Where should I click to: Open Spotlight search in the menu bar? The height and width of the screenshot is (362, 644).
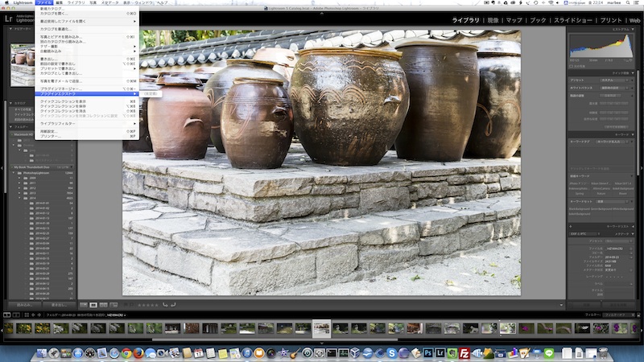tap(629, 2)
